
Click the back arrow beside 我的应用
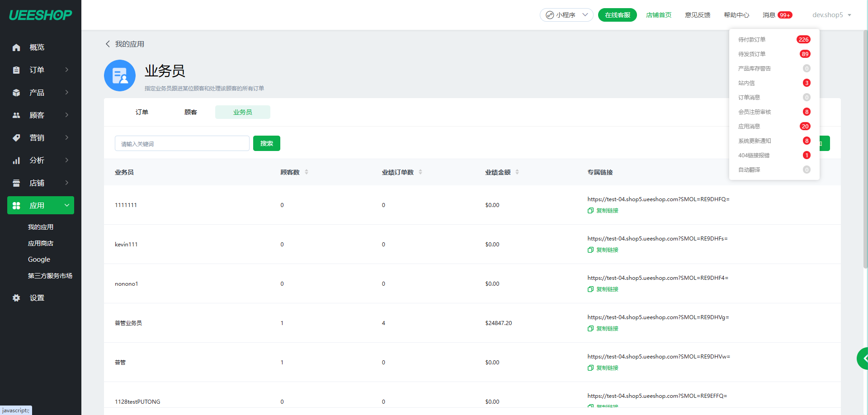tap(108, 44)
